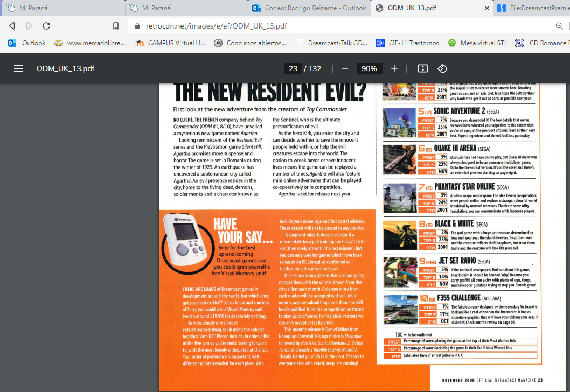Image resolution: width=570 pixels, height=392 pixels.
Task: Click the Sonic Adventure 2 screenshot thumbnail
Action: (x=399, y=122)
